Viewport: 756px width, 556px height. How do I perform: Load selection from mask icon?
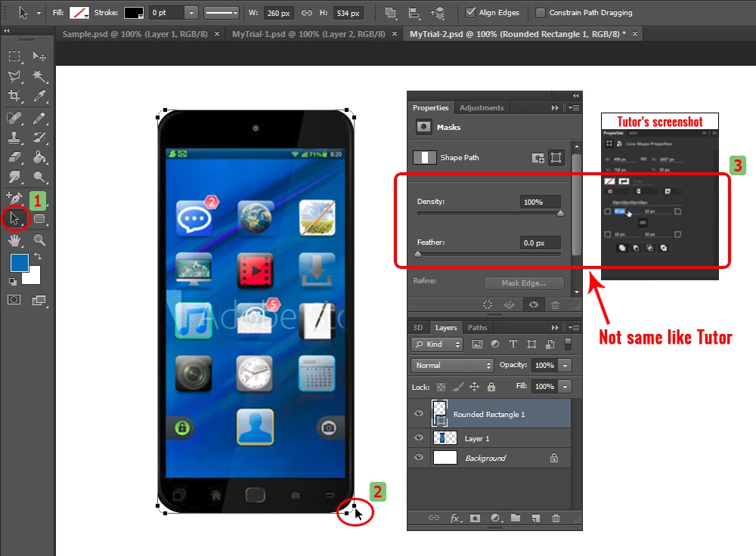pos(488,304)
